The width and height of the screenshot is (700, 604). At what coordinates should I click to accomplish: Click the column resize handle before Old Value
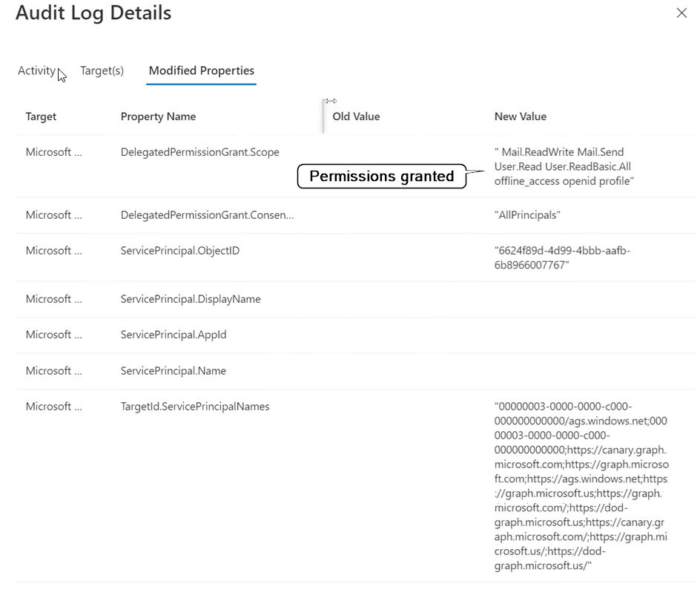(x=324, y=116)
